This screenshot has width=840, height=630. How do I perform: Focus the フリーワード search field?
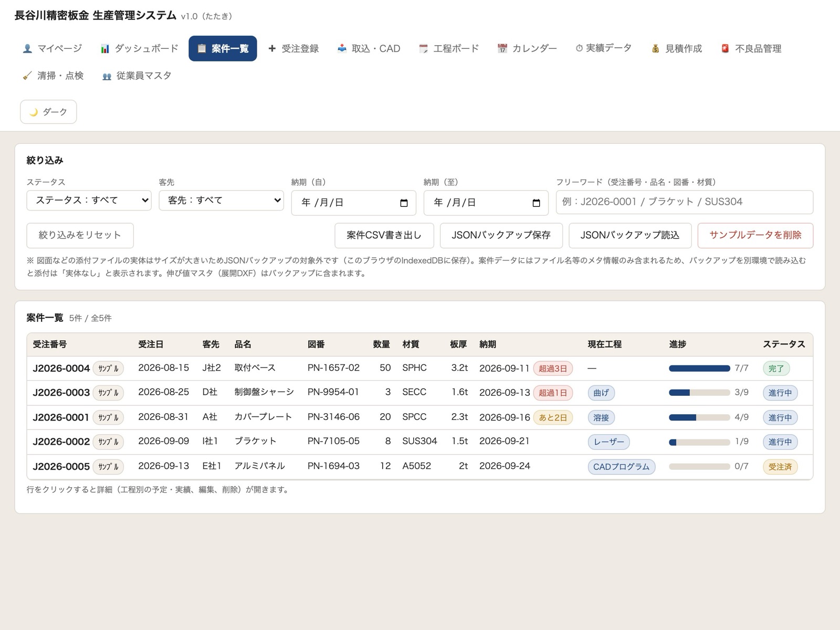[x=685, y=202]
